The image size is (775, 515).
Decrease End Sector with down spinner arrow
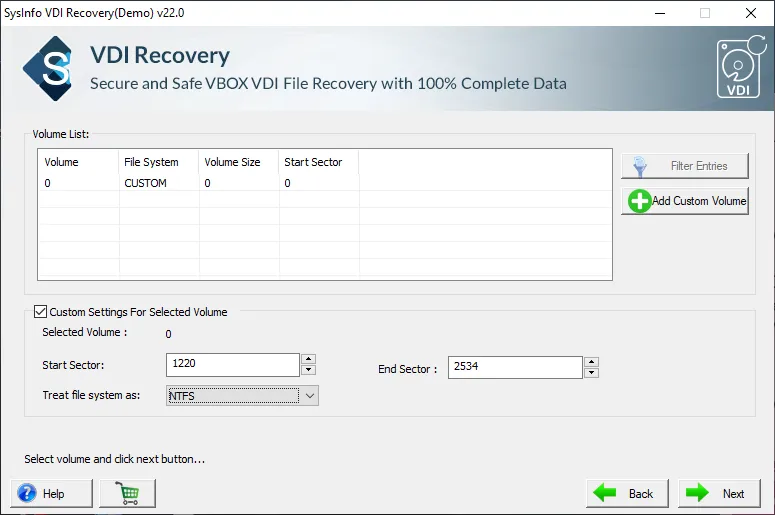coord(591,373)
